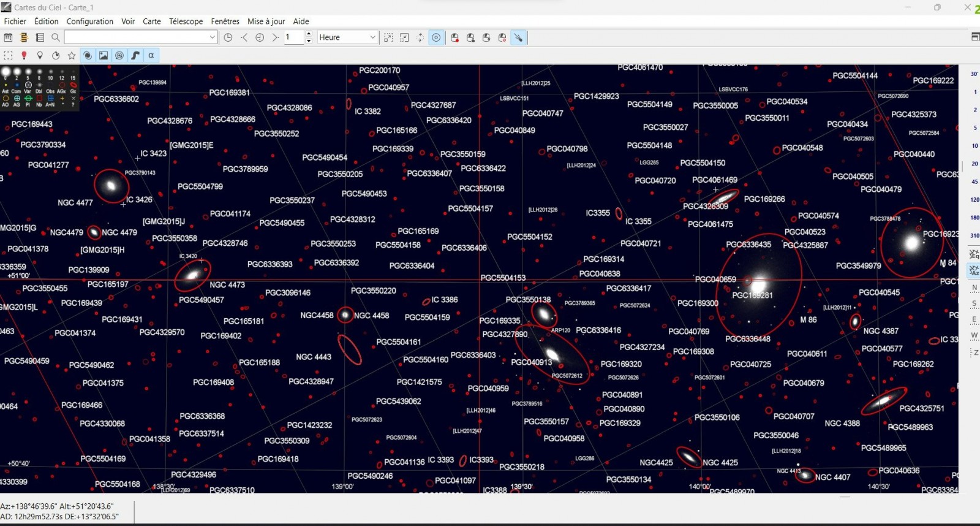
Task: Click the telescope icon with crossed circle
Action: [502, 37]
